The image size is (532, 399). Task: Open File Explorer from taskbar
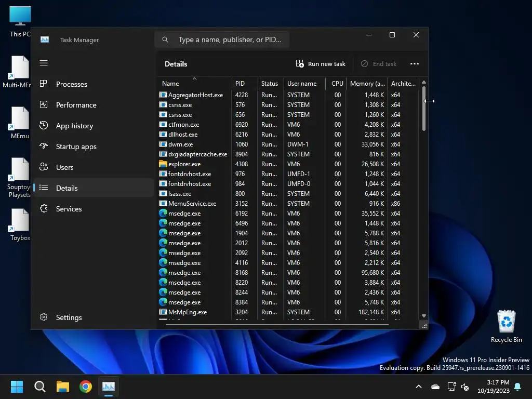pyautogui.click(x=63, y=387)
